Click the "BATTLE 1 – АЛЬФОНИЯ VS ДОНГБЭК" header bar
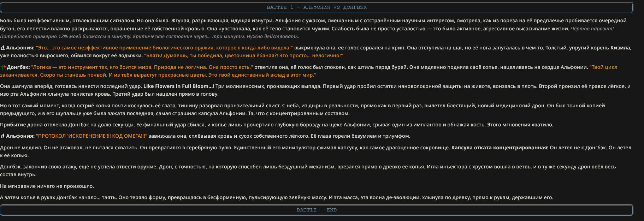Viewport: 644px width, 221px height. coord(317,7)
